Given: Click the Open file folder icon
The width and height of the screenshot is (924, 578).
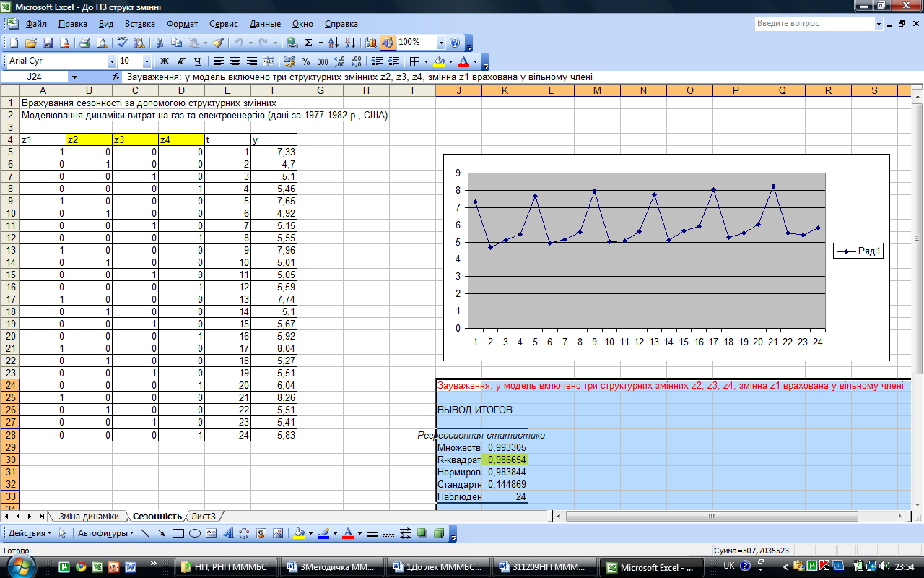Looking at the screenshot, I should coord(31,43).
